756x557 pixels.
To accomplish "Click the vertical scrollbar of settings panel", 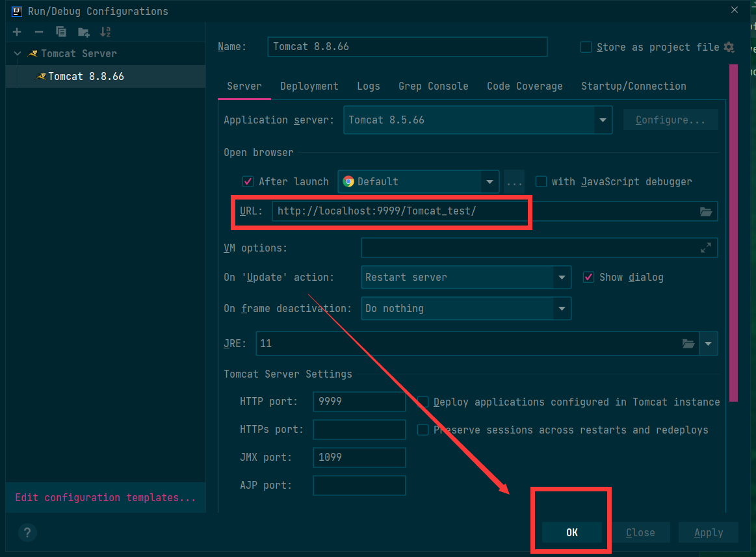I will 733,233.
